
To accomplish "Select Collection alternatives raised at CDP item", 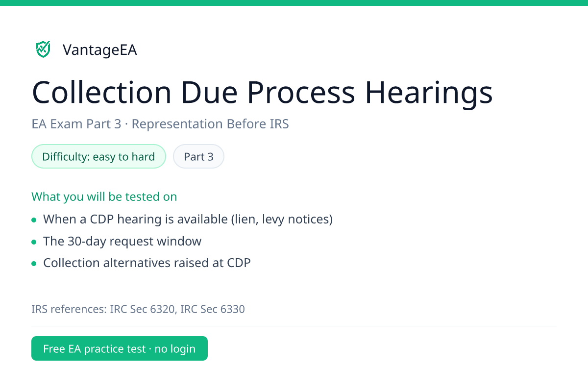I will click(x=147, y=263).
